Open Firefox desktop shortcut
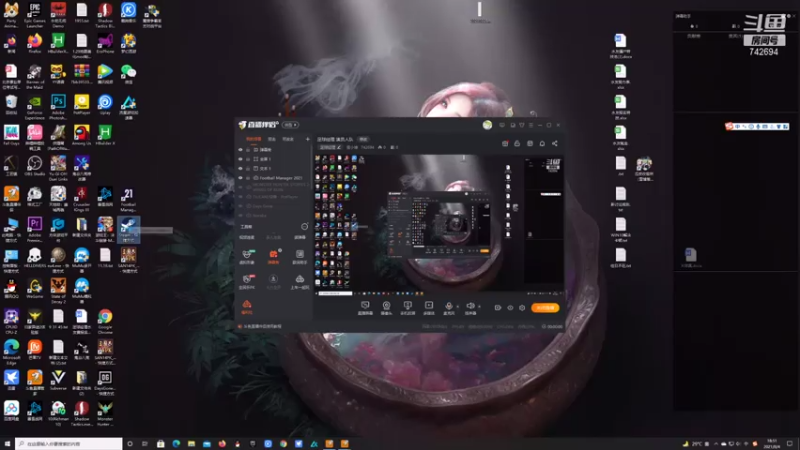This screenshot has height=450, width=800. pos(35,44)
